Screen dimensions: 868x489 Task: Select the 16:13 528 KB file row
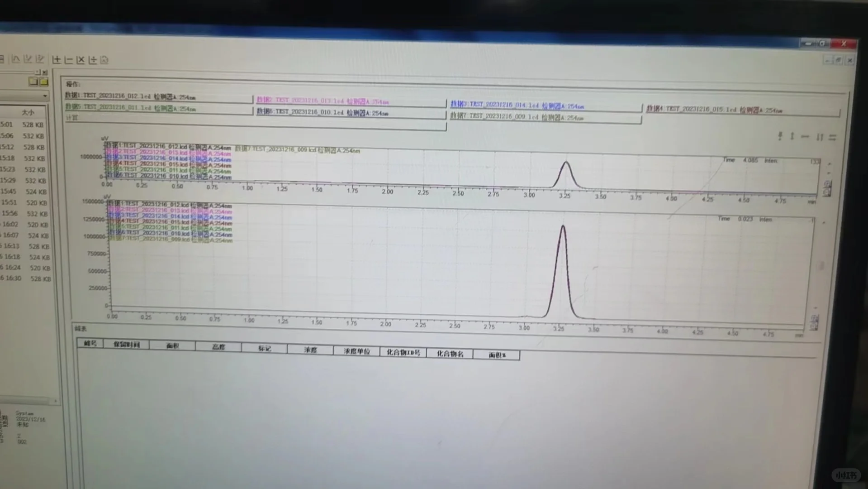25,246
